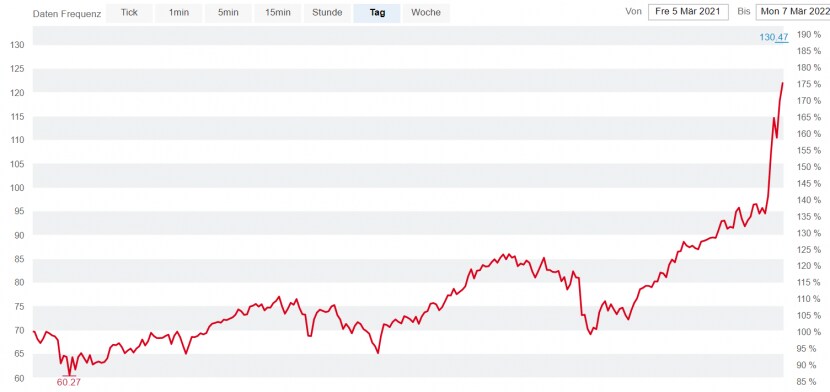This screenshot has width=830, height=392.
Task: Choose the 5min frequency option
Action: tap(228, 13)
